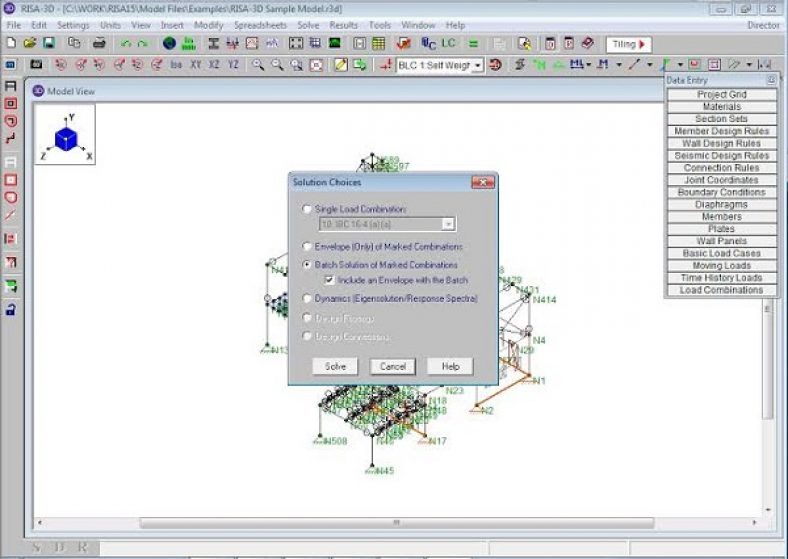The width and height of the screenshot is (788, 559).
Task: Print using the printer toolbar icon
Action: pos(99,44)
